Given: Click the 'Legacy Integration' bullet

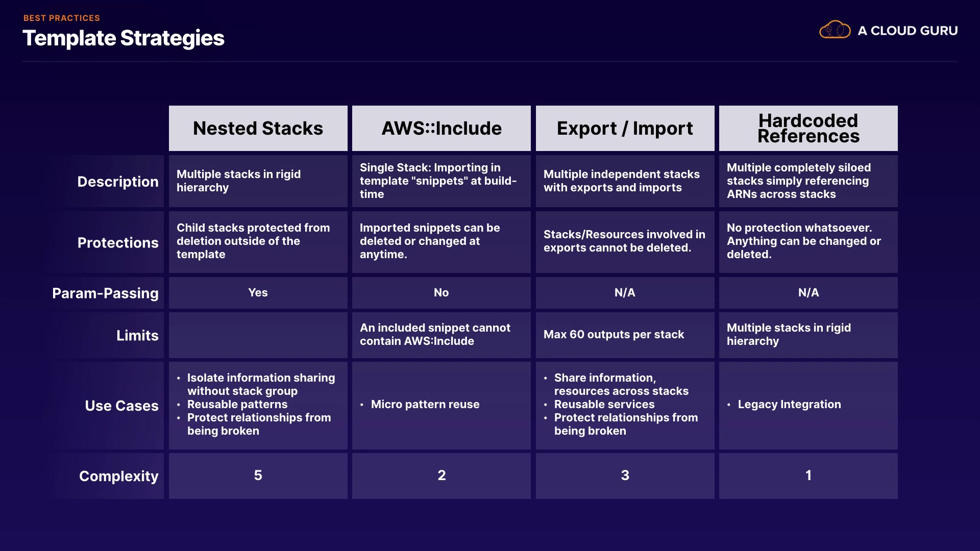Looking at the screenshot, I should click(789, 405).
